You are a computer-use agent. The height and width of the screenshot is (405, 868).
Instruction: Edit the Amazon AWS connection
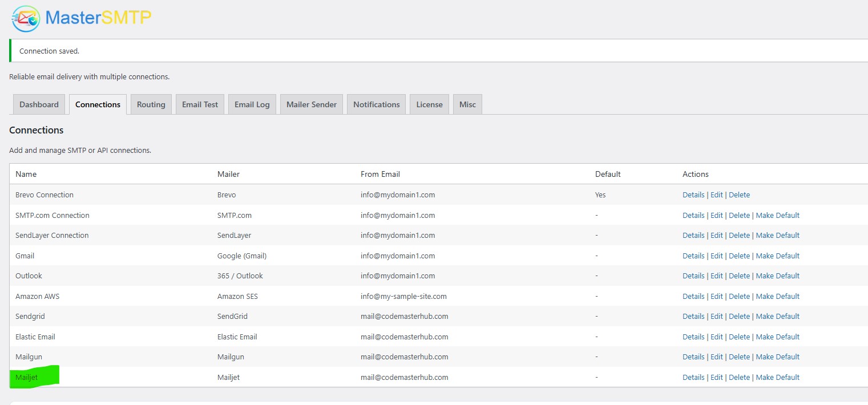click(x=716, y=297)
